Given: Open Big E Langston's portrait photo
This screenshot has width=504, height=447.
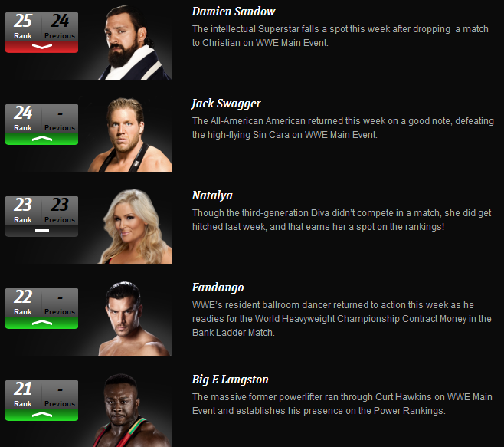Looking at the screenshot, I should [x=132, y=410].
